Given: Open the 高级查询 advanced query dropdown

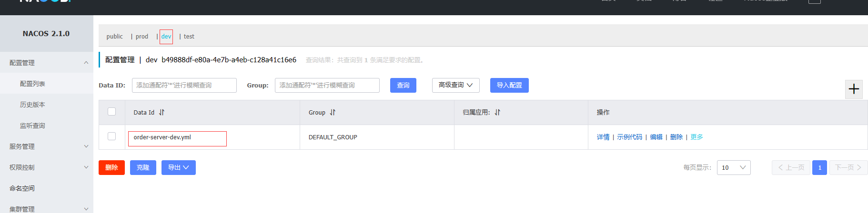Looking at the screenshot, I should click(455, 85).
